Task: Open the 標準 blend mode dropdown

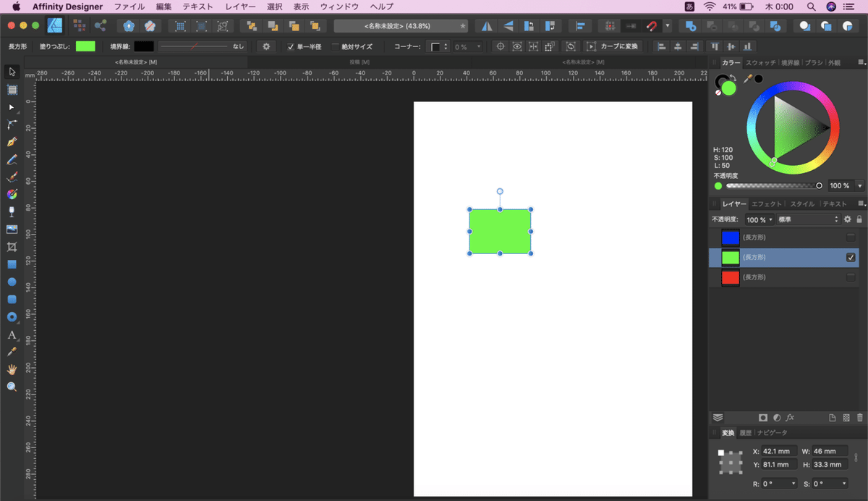Action: tap(809, 219)
